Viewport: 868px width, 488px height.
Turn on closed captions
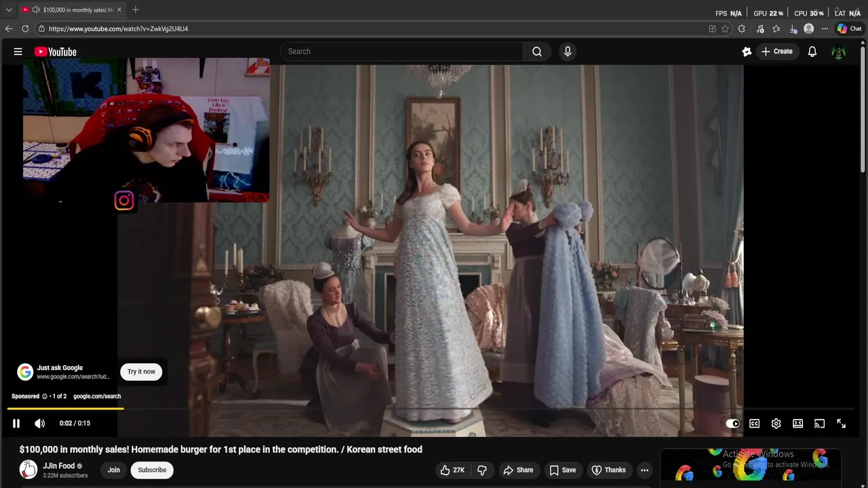754,424
